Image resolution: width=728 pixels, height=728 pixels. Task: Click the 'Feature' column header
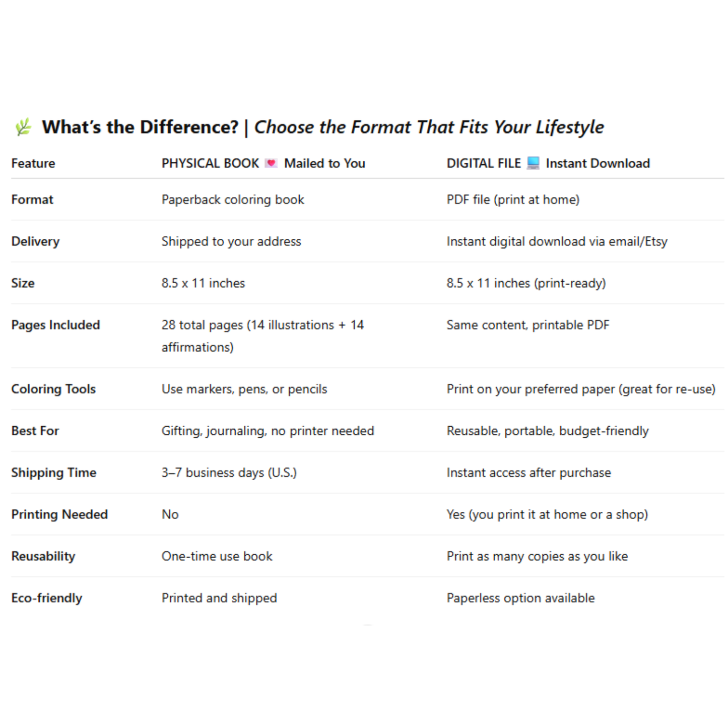pos(33,163)
